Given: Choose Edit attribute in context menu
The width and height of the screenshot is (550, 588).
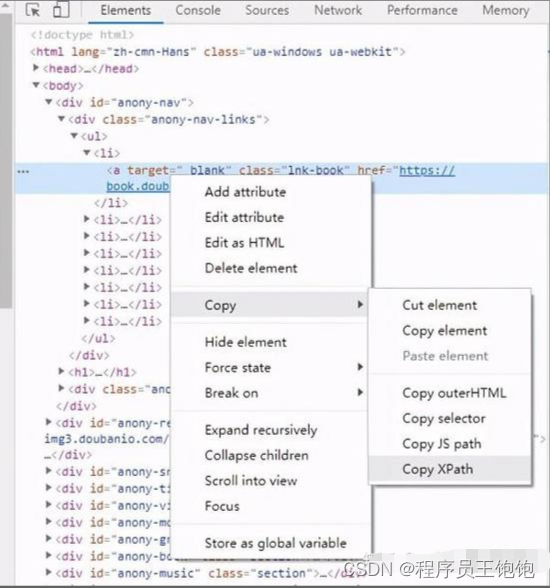Looking at the screenshot, I should [244, 218].
